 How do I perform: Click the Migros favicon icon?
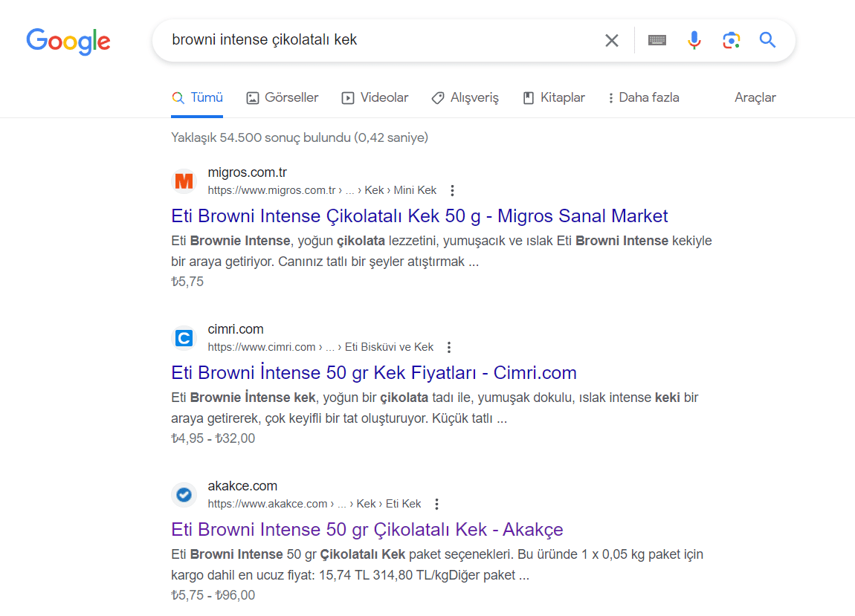click(x=184, y=181)
